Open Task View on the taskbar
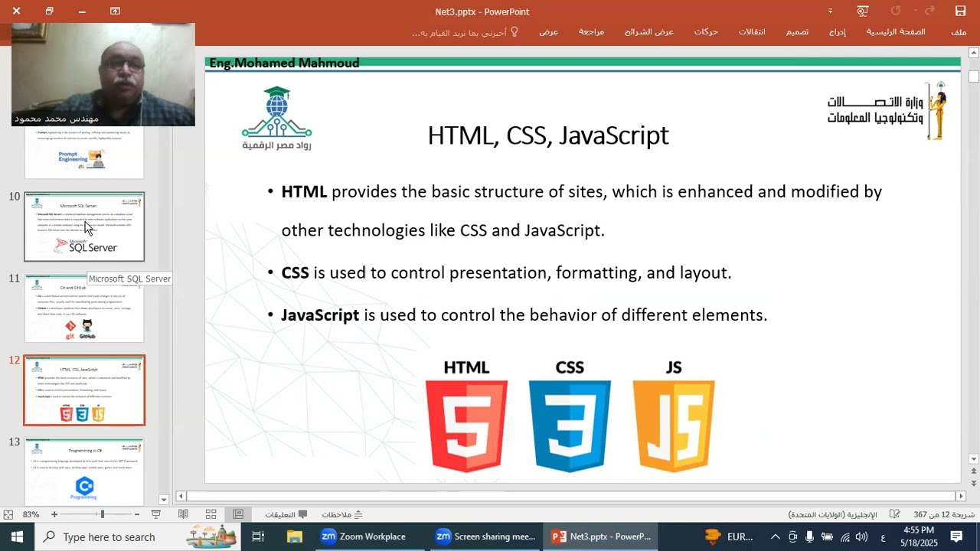The width and height of the screenshot is (980, 551). [x=258, y=536]
